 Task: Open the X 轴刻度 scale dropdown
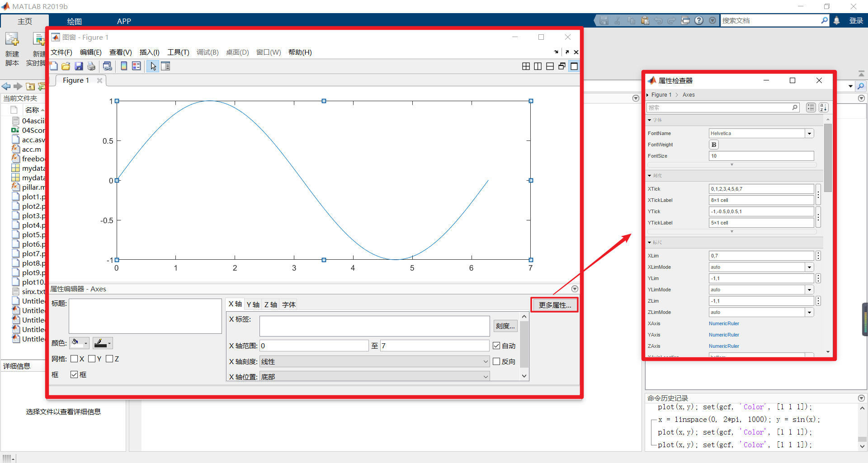pyautogui.click(x=485, y=361)
